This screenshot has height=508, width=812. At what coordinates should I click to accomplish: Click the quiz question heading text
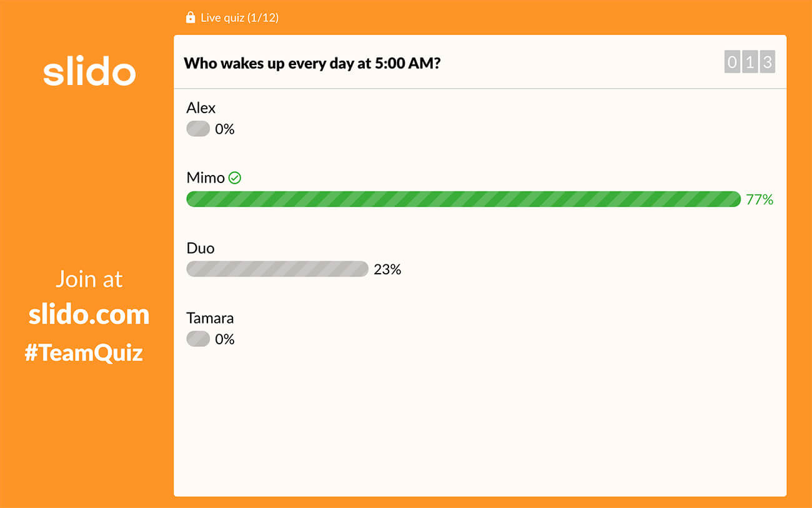pos(312,63)
